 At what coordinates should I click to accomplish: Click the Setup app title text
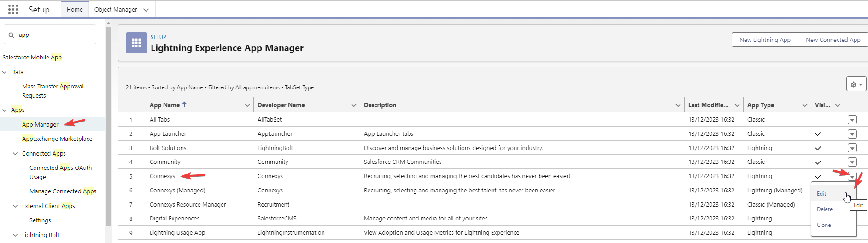point(39,9)
